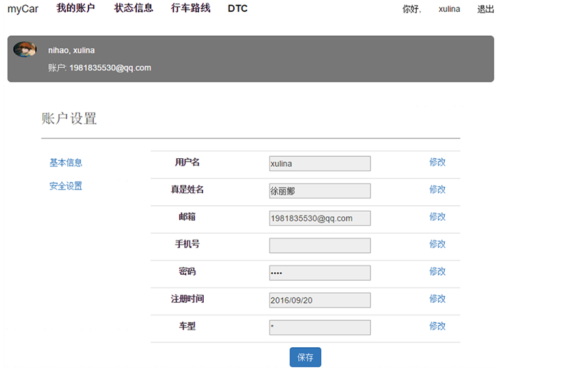Open the 安全设置 sidebar section
The width and height of the screenshot is (588, 368).
pos(66,186)
